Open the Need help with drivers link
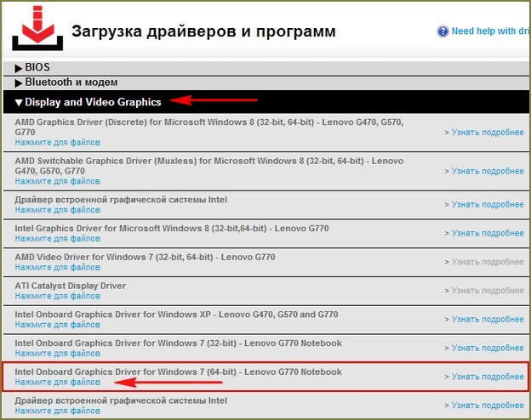 point(490,31)
